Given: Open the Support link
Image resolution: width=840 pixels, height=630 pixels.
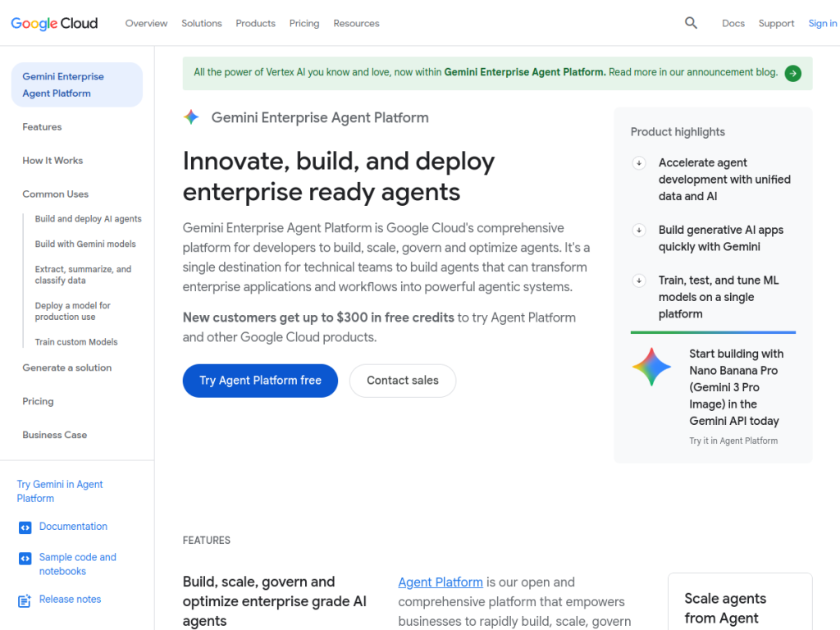Looking at the screenshot, I should tap(776, 24).
